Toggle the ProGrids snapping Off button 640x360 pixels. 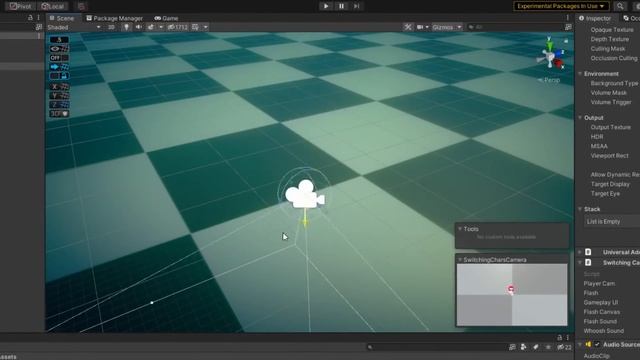click(59, 58)
